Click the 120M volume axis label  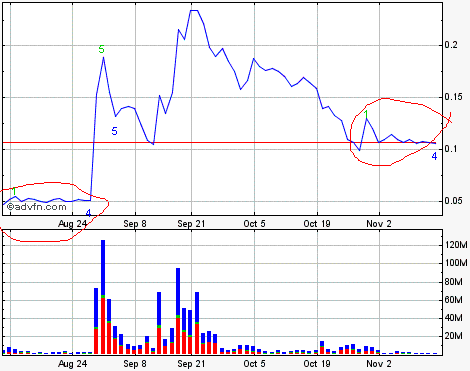click(456, 245)
